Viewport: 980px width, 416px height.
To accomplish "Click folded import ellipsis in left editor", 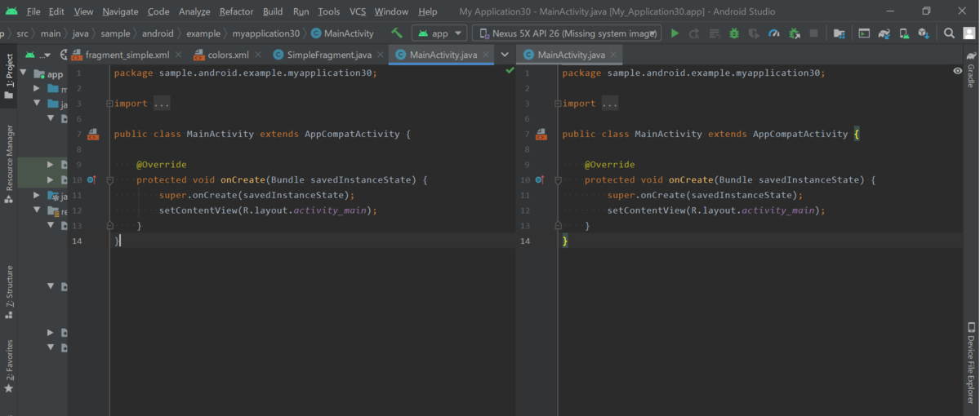I will [x=161, y=104].
